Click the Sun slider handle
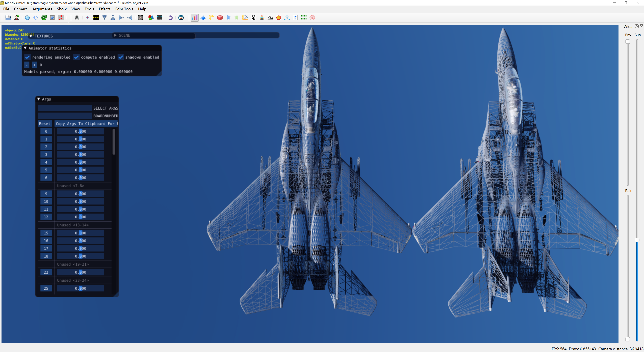The width and height of the screenshot is (644, 352). click(637, 240)
